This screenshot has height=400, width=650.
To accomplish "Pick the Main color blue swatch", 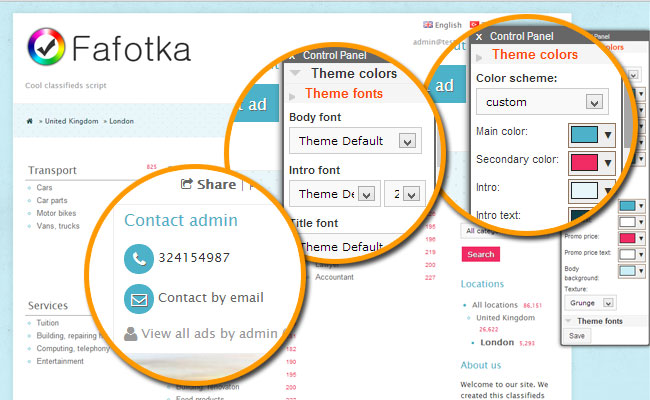I will click(x=584, y=135).
